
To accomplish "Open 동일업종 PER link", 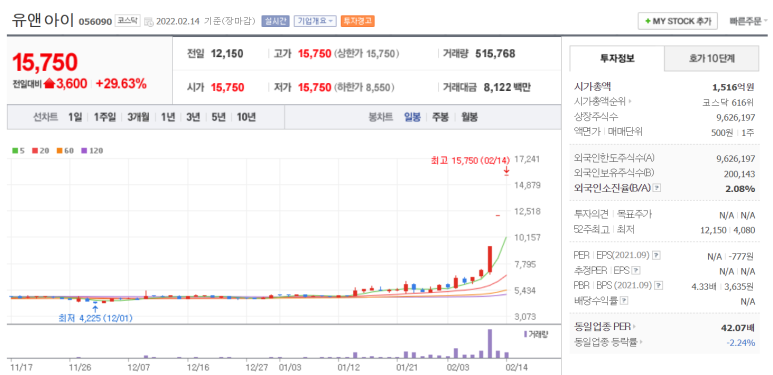I will pyautogui.click(x=605, y=326).
